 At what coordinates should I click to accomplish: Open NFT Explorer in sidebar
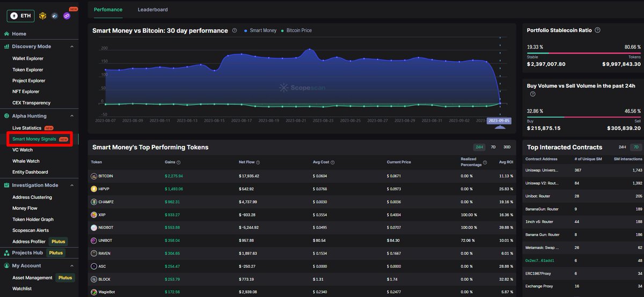pyautogui.click(x=26, y=92)
